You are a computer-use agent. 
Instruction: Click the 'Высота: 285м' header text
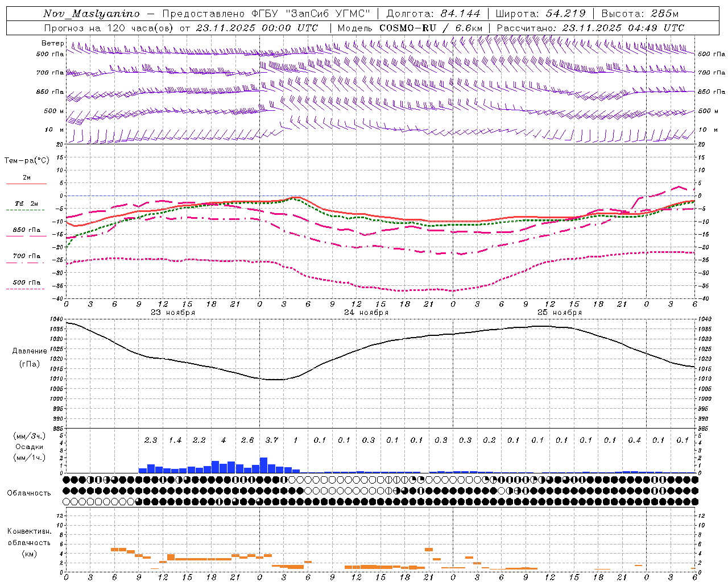[640, 14]
